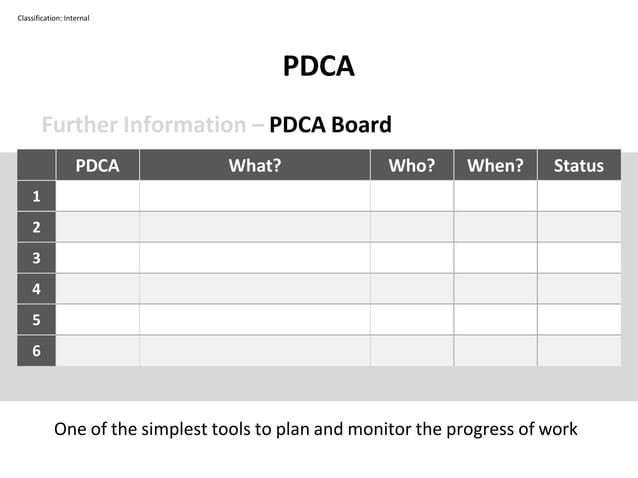Screen dimensions: 638x478
Task: Select row number 1 cell
Action: pyautogui.click(x=36, y=196)
